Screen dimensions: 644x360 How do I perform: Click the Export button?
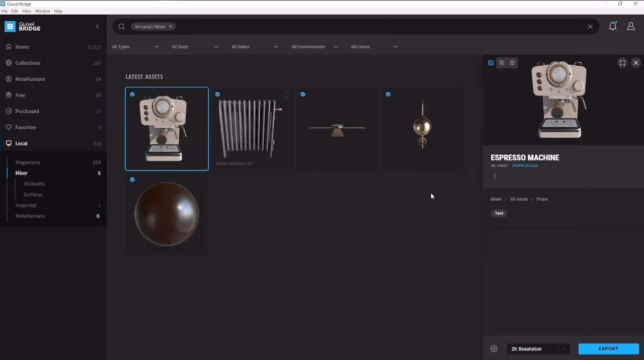608,348
